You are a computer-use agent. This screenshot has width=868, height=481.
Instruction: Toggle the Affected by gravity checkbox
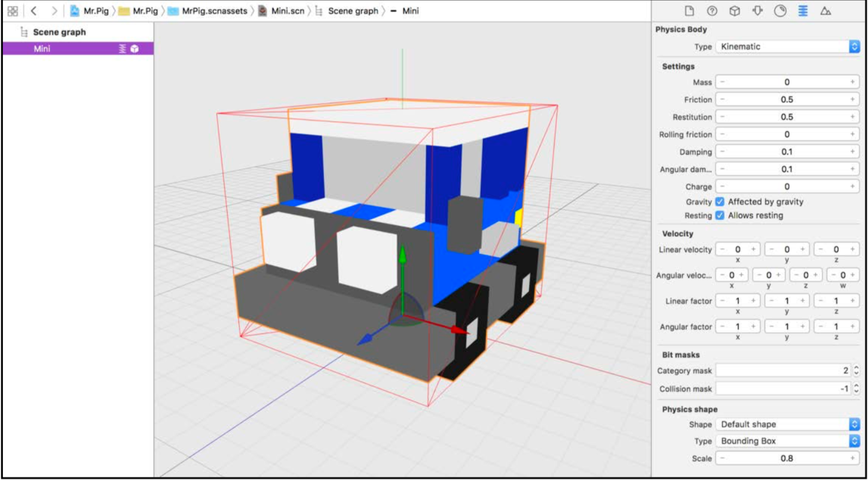720,202
